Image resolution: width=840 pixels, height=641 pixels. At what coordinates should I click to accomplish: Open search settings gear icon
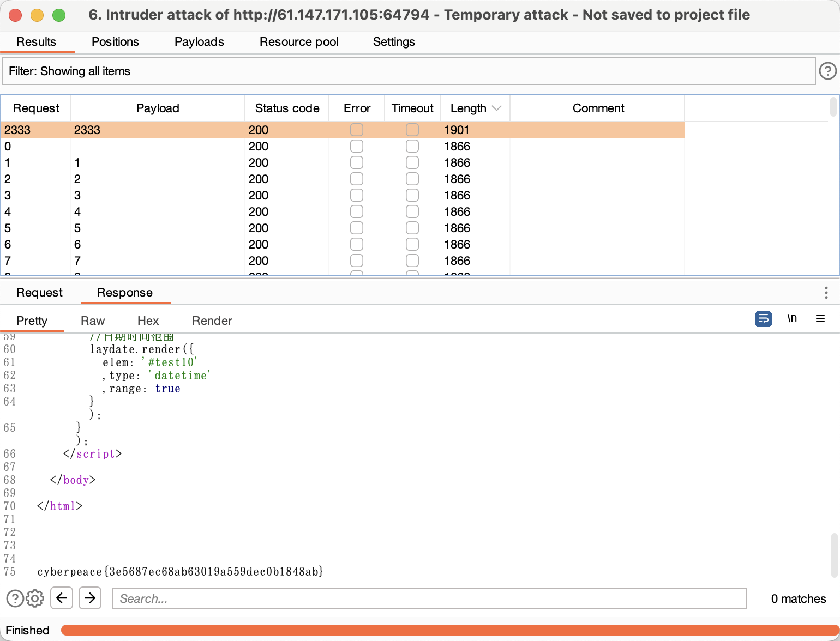pyautogui.click(x=35, y=598)
